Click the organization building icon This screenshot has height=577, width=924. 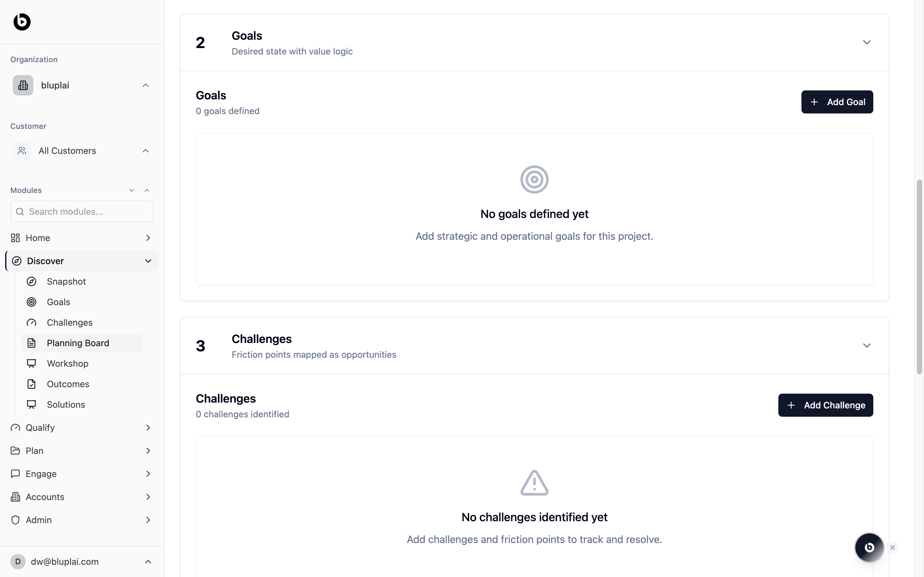[x=23, y=85]
